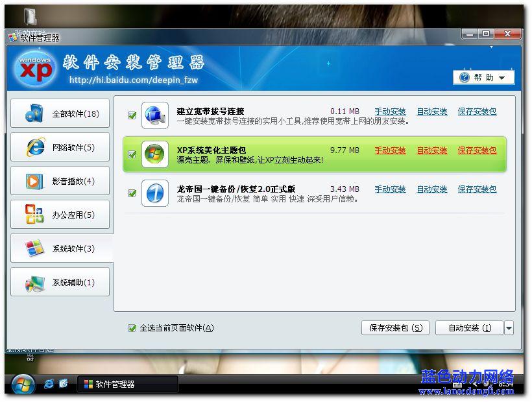Toggle 全选当前页面软件(A) checkbox

132,328
